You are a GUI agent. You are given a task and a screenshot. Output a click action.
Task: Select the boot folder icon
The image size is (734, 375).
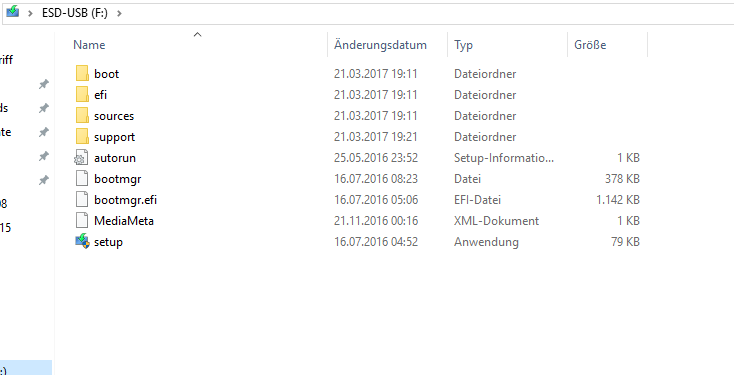point(82,74)
